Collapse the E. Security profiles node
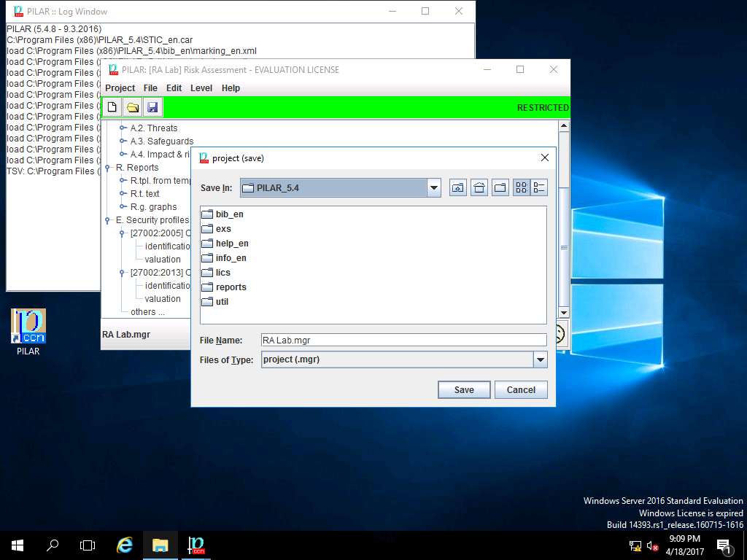 108,220
